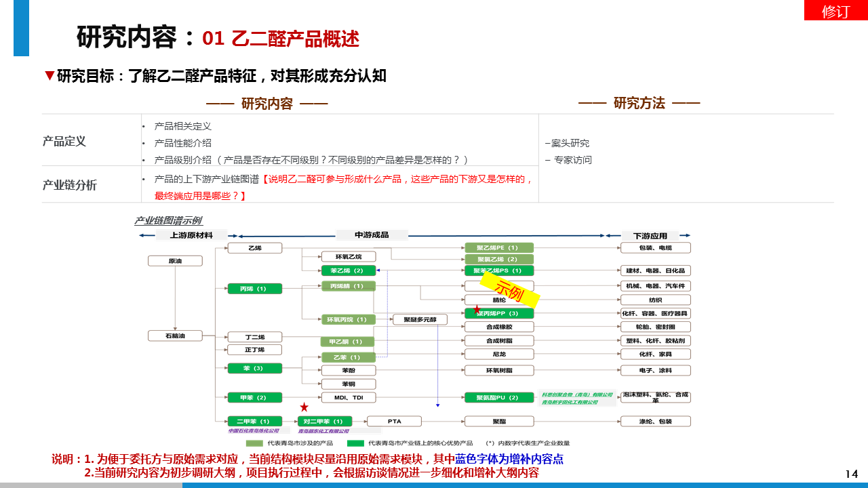Click the red triangle before 研究目标
This screenshot has width=868, height=488.
(x=49, y=76)
